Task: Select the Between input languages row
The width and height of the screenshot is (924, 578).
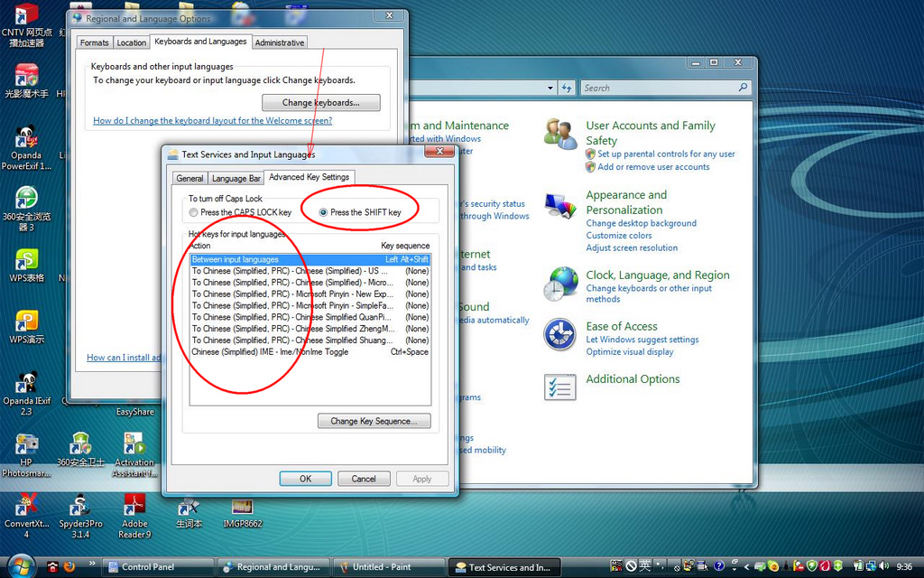Action: 310,259
